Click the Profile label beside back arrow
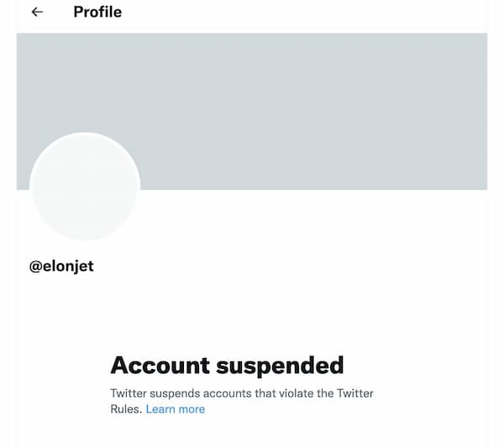 97,13
